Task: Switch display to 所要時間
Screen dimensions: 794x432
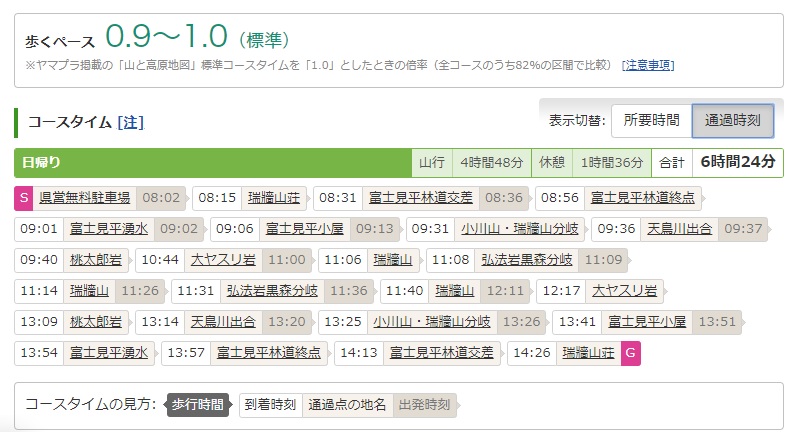Action: click(x=651, y=120)
